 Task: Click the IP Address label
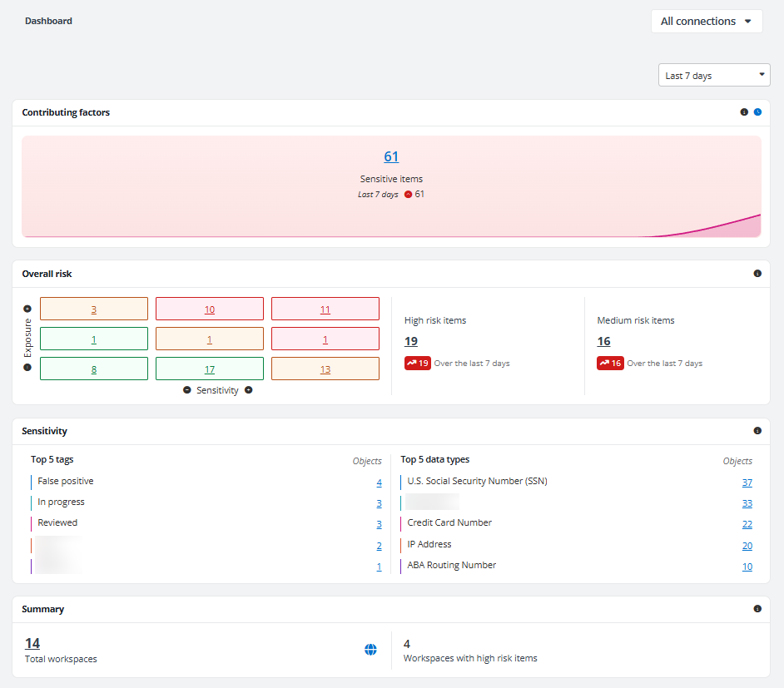pyautogui.click(x=429, y=544)
